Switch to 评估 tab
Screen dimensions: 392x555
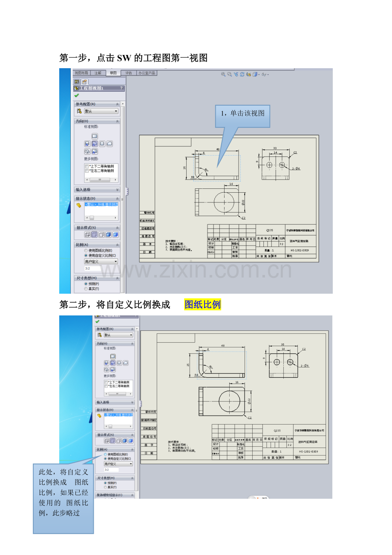click(x=129, y=73)
